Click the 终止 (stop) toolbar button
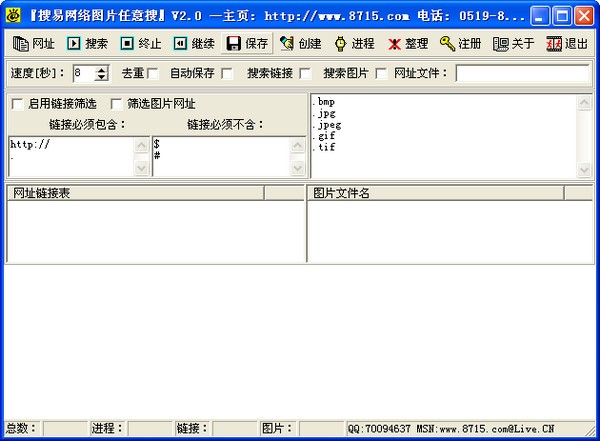Screen dimensions: 600x441 [140, 43]
